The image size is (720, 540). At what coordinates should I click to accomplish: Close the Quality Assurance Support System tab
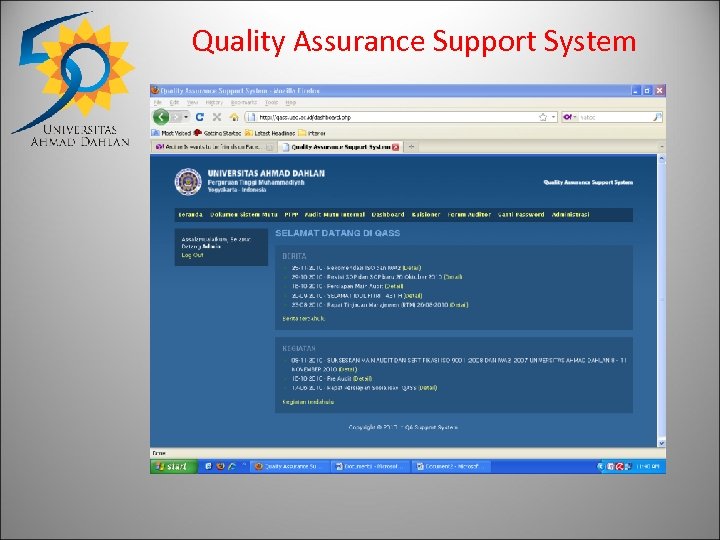click(395, 147)
